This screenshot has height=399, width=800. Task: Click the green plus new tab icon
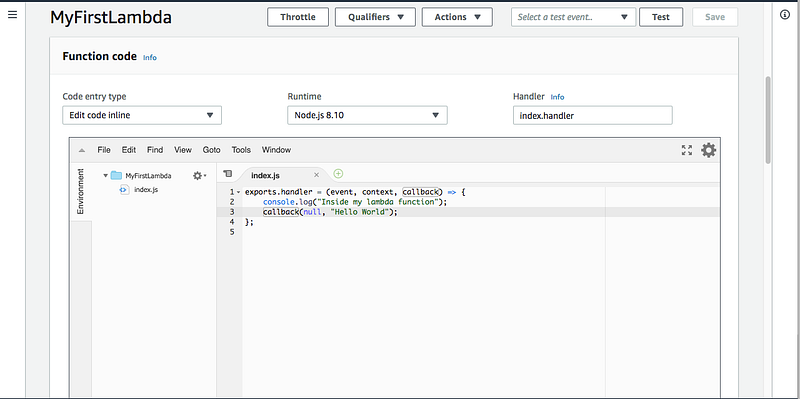click(x=338, y=174)
